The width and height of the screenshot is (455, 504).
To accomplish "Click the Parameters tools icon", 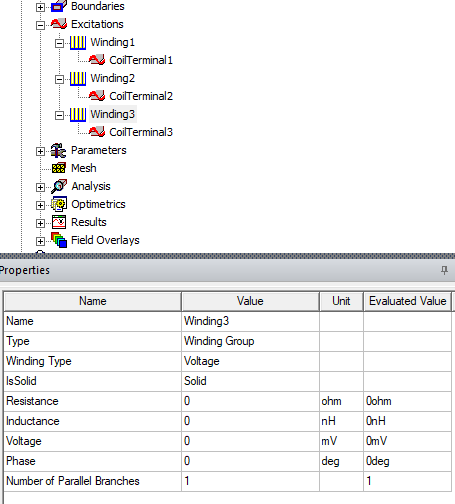I will (59, 150).
